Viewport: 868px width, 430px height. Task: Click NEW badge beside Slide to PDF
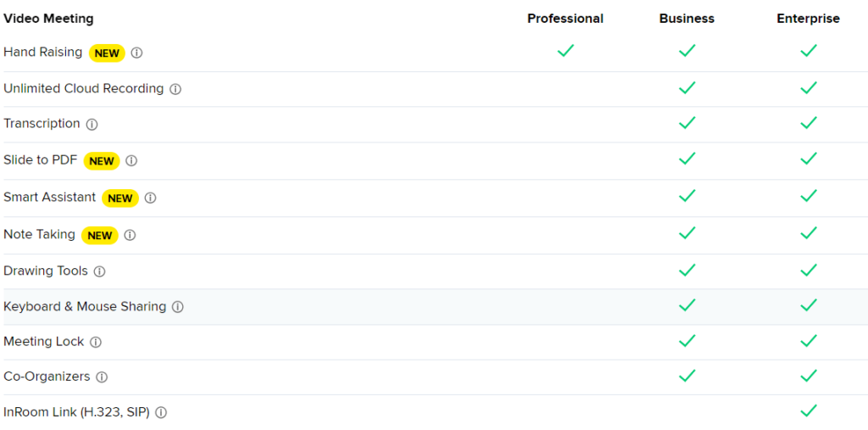click(102, 161)
